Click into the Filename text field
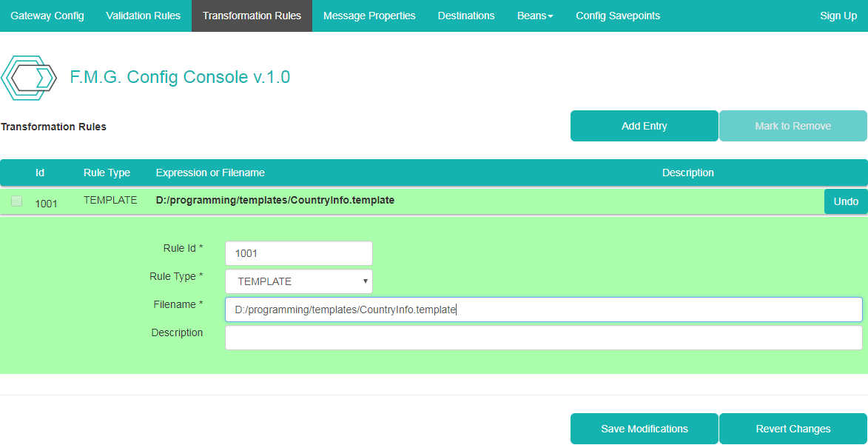Viewport: 868px width, 445px height. [543, 310]
